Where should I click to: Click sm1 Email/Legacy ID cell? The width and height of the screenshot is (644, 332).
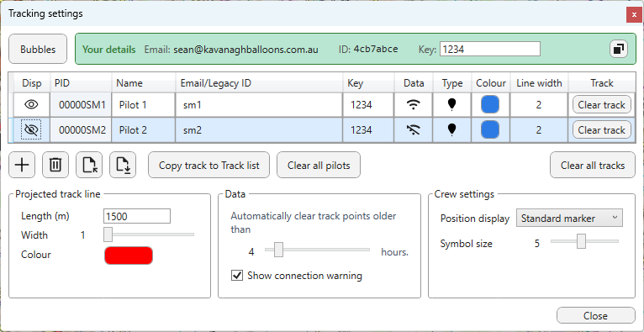(x=259, y=105)
